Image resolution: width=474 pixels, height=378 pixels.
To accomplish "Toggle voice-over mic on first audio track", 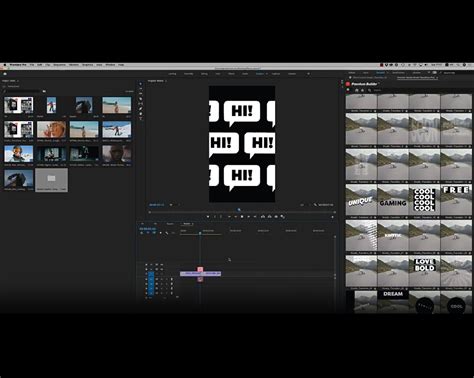I will [x=172, y=279].
